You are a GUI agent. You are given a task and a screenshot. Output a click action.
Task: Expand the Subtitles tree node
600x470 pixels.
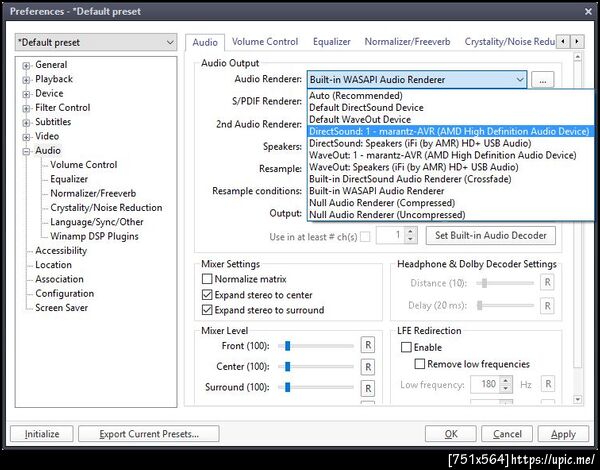pos(26,122)
